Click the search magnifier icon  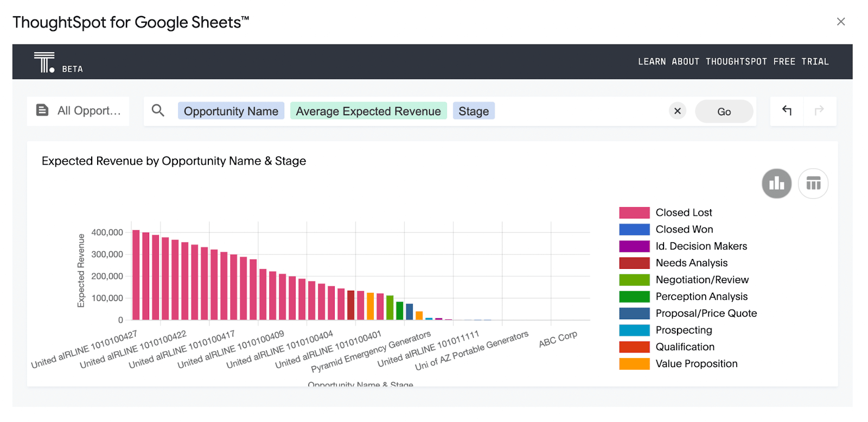[x=158, y=111]
